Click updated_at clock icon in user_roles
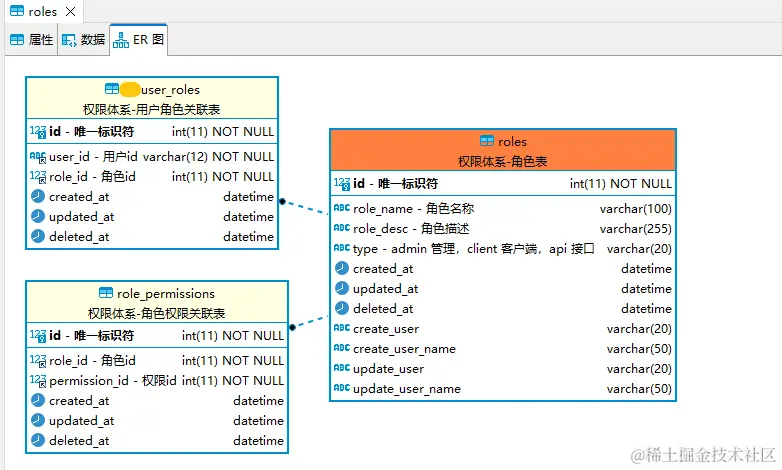The image size is (782, 470). pos(38,216)
